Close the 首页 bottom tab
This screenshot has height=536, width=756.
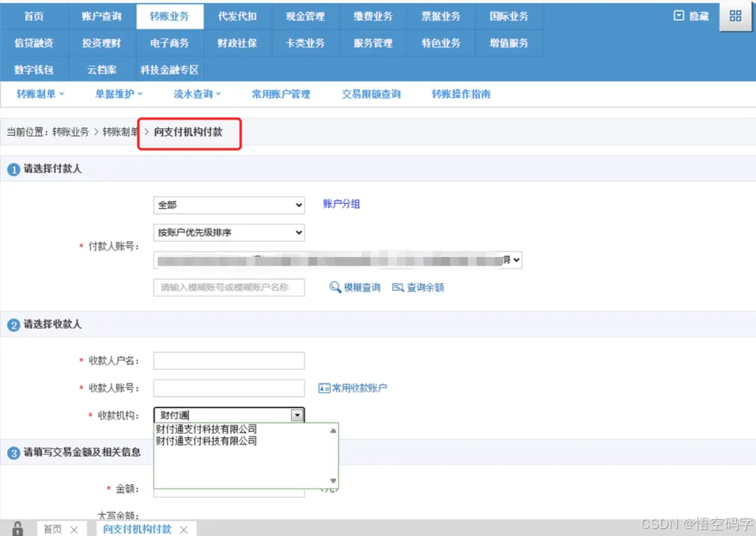[74, 530]
